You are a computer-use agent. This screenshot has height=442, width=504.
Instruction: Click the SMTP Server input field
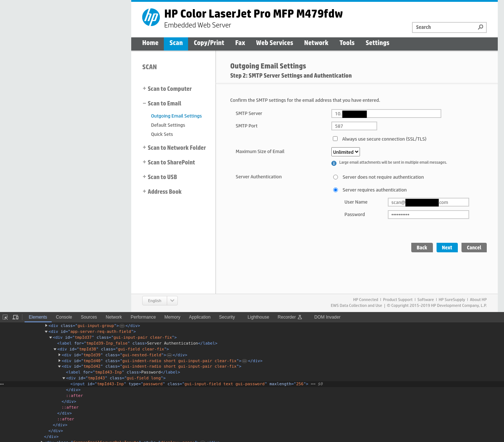point(386,114)
